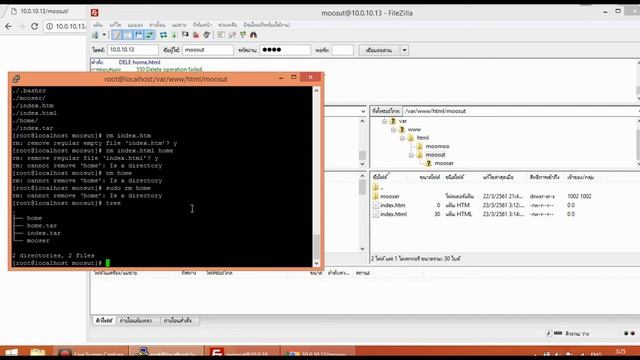This screenshot has width=640, height=360.
Task: Open the filename filters dialog icon
Action: coord(220,35)
